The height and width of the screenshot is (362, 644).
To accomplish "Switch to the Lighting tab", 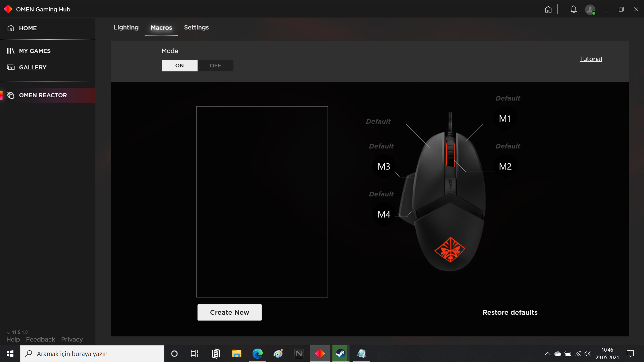I will tap(126, 27).
